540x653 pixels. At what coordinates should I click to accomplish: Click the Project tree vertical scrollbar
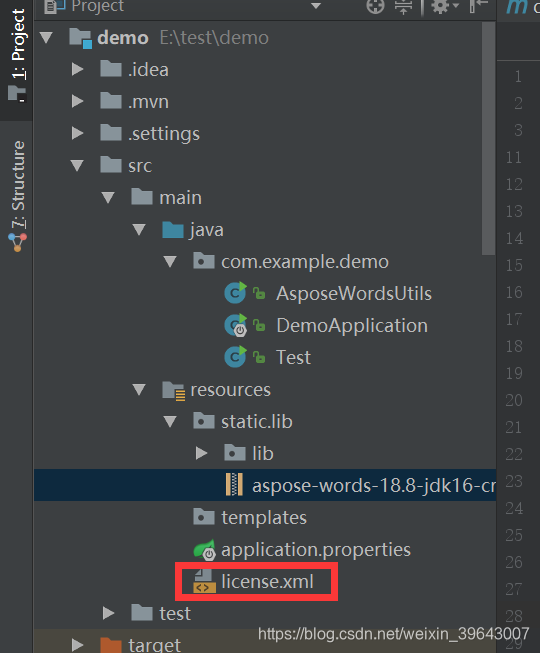pyautogui.click(x=488, y=138)
